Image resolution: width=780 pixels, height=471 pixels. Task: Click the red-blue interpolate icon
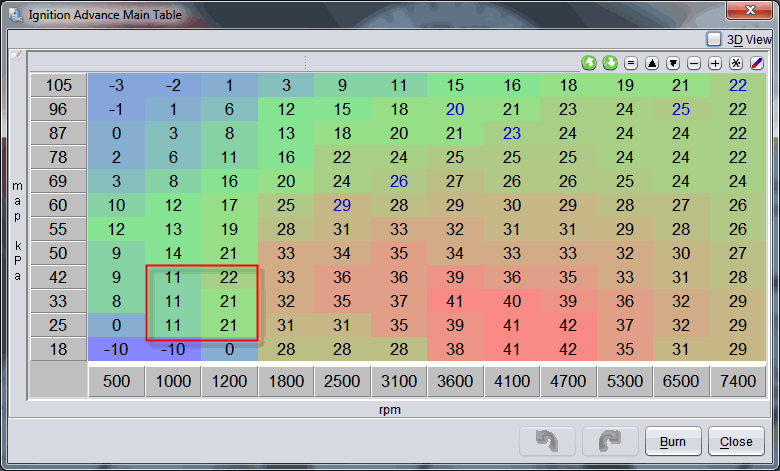point(757,63)
